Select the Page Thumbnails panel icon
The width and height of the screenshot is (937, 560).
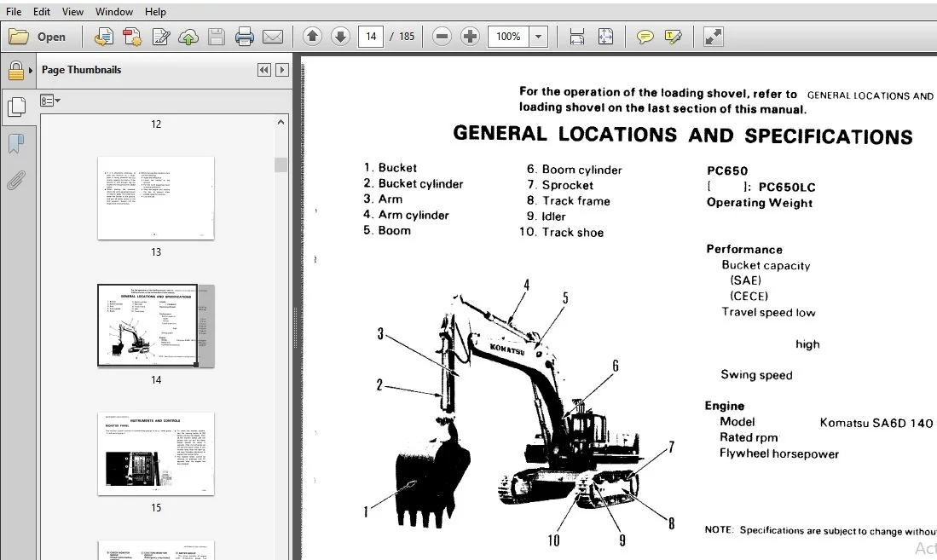pos(16,107)
